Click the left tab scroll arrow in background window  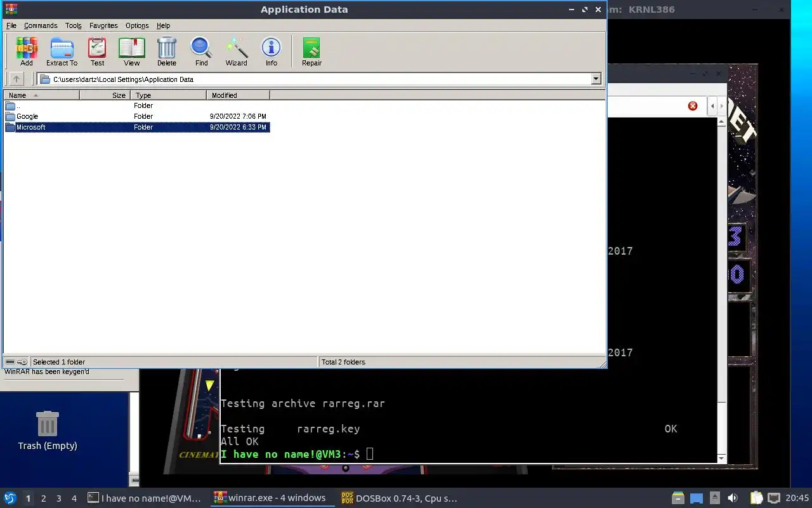[x=712, y=105]
